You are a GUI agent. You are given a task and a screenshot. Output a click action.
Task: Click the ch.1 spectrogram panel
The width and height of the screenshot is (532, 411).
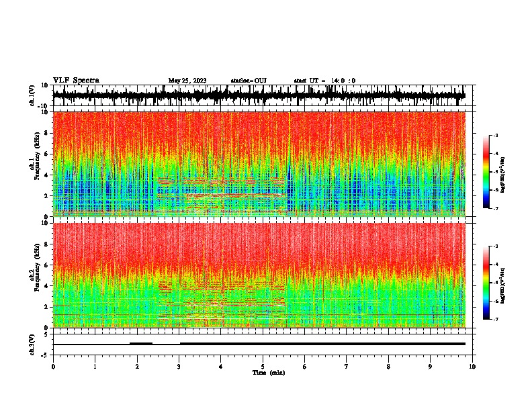click(x=259, y=164)
